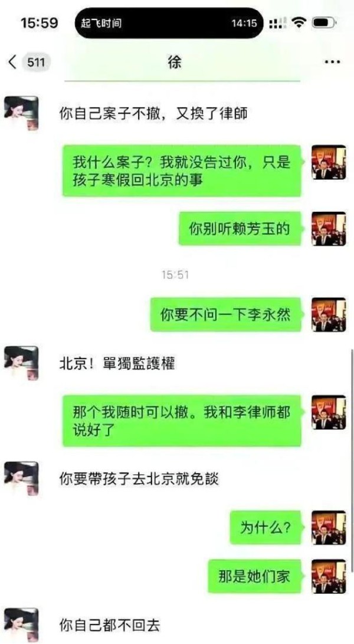Tap contact avatar beside 北京！單獨監護權 message
Image resolution: width=354 pixels, height=644 pixels.
pyautogui.click(x=21, y=363)
